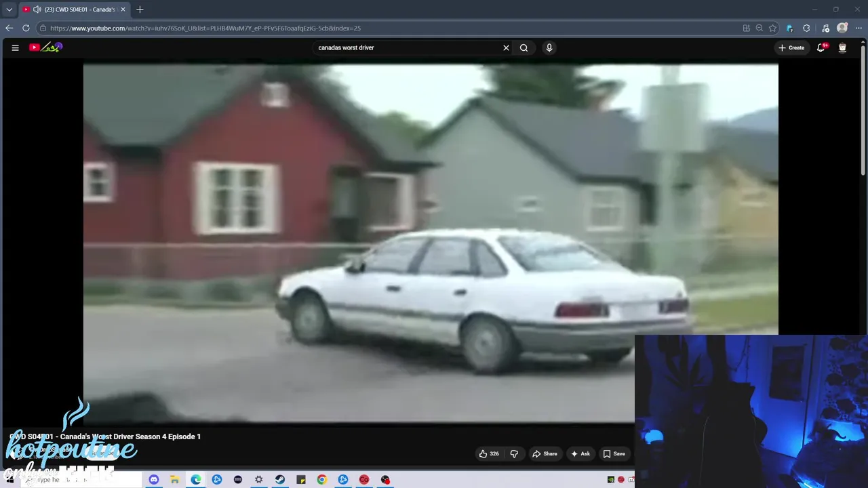This screenshot has height=488, width=868.
Task: Select the CWD S04E01 browser tab
Action: tap(73, 9)
